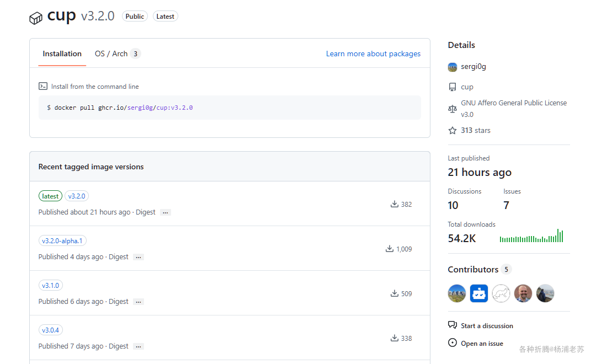596x364 pixels.
Task: Click the 382 download count
Action: point(406,205)
